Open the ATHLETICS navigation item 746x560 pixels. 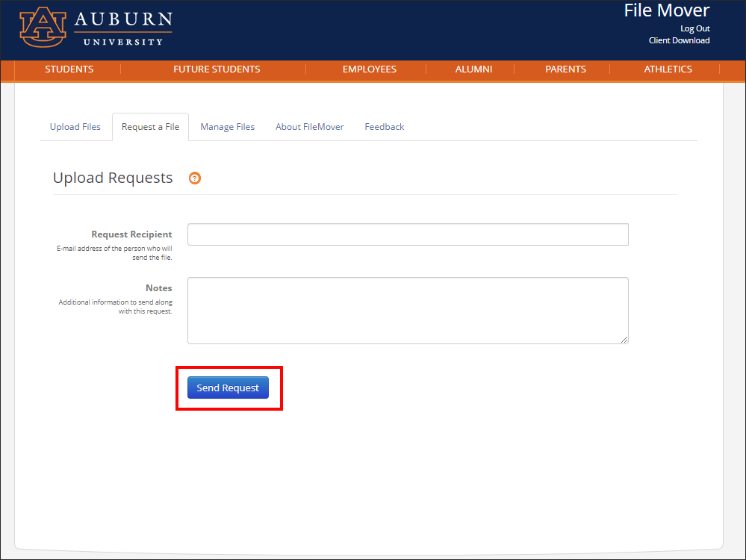coord(668,69)
